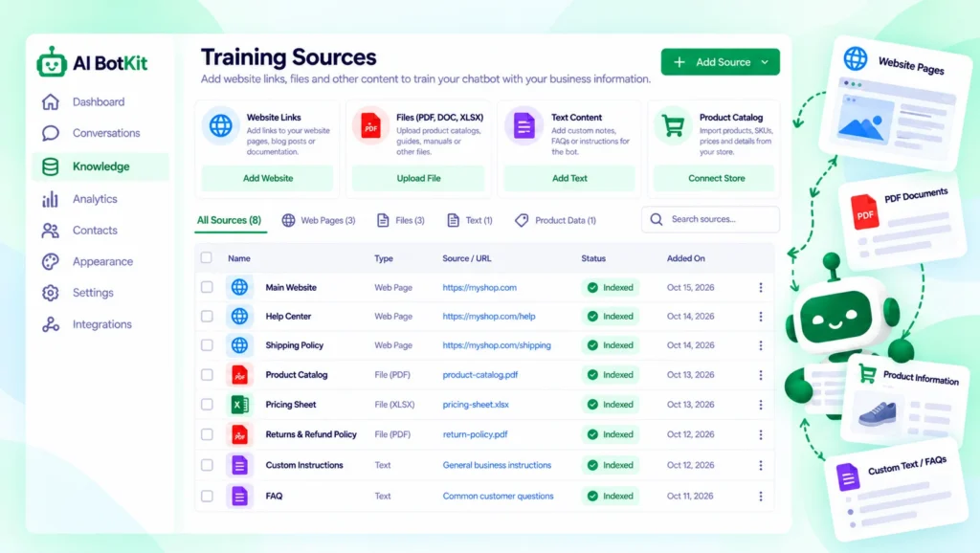Click the Shipping Policy globe icon
980x553 pixels.
coord(239,345)
